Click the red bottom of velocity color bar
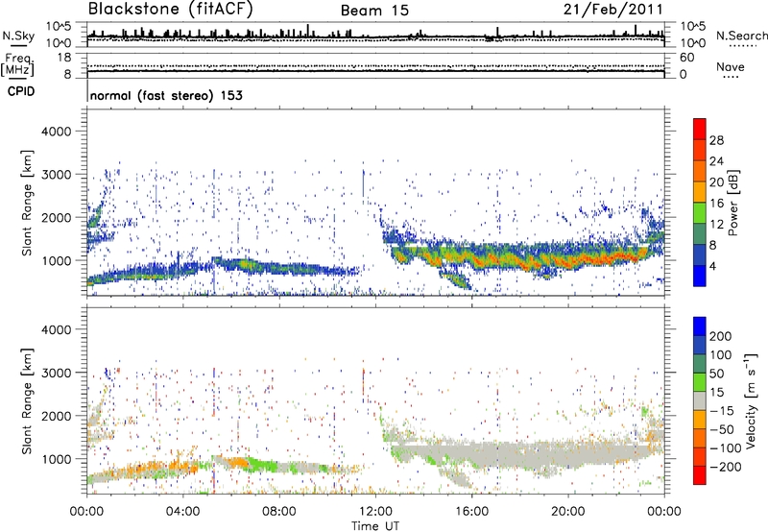Screen dimensions: 768x532 click(x=700, y=475)
